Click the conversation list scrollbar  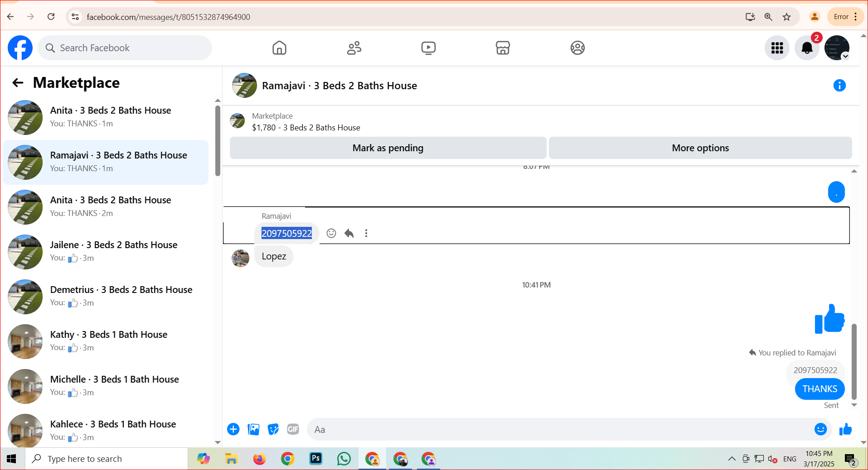pyautogui.click(x=218, y=140)
